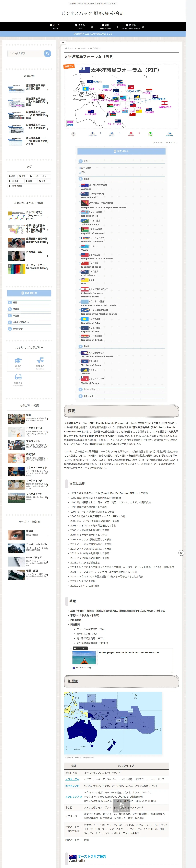Click the Tokelau flag in the contents list
This screenshot has width=196, height=868.
pyautogui.click(x=85, y=370)
